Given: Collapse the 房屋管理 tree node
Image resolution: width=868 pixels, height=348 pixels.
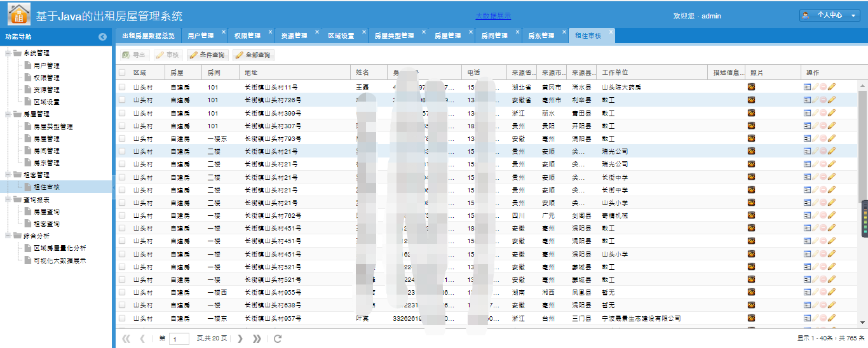Looking at the screenshot, I should coord(8,114).
